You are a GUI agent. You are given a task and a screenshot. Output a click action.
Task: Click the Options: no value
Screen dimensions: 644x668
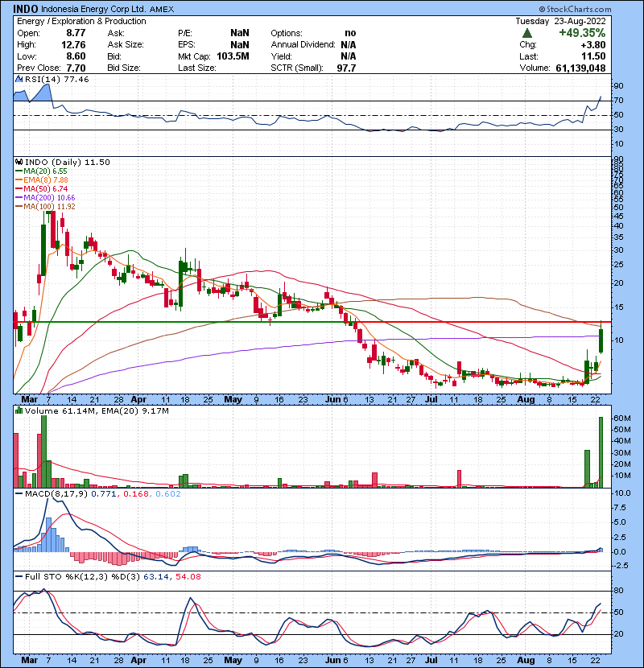click(350, 33)
